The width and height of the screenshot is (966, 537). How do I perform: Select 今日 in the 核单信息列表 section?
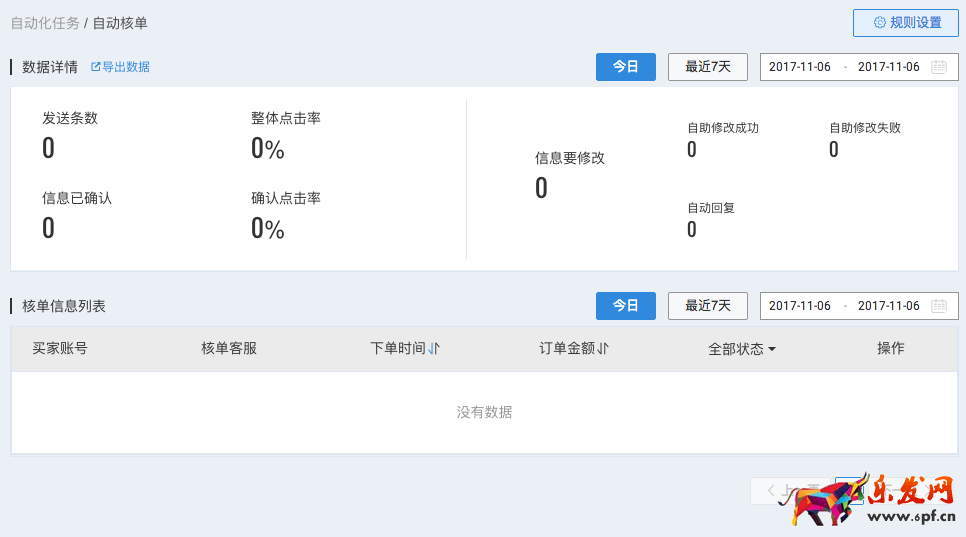pos(626,306)
